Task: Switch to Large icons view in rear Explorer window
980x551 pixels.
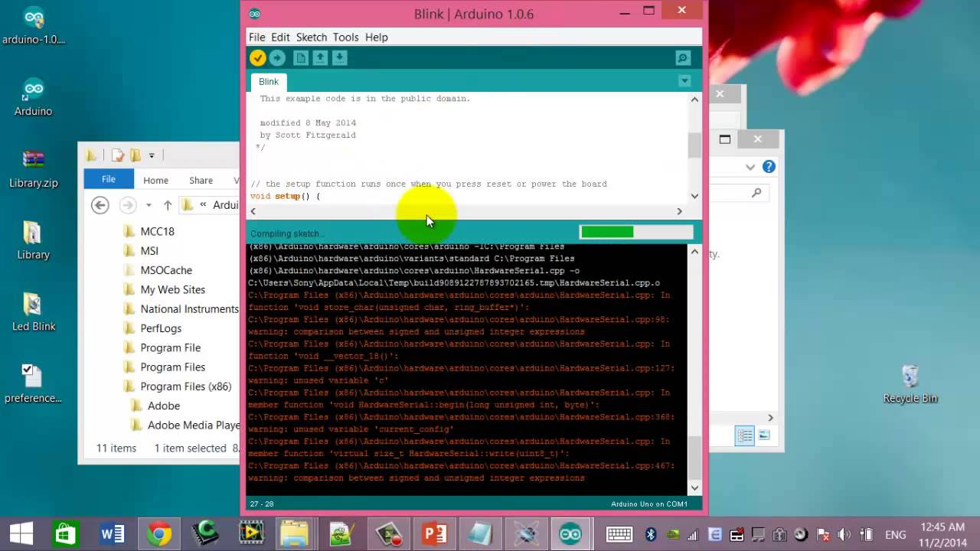Action: click(763, 435)
